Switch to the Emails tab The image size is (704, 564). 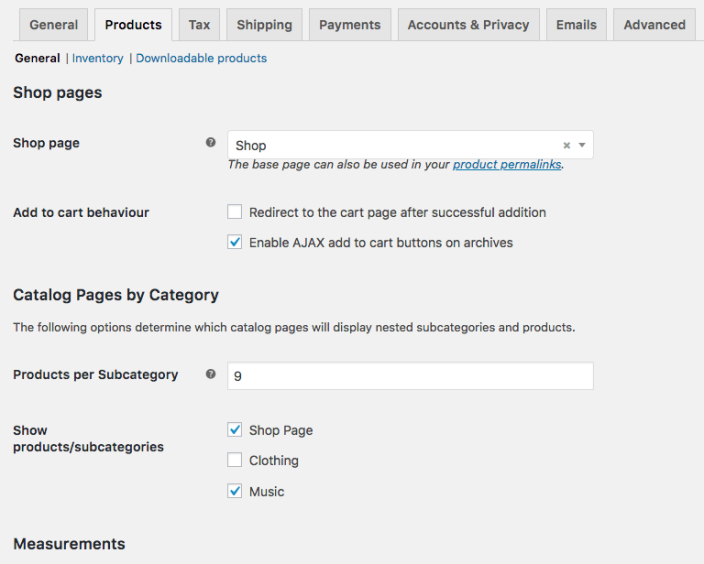click(x=576, y=25)
